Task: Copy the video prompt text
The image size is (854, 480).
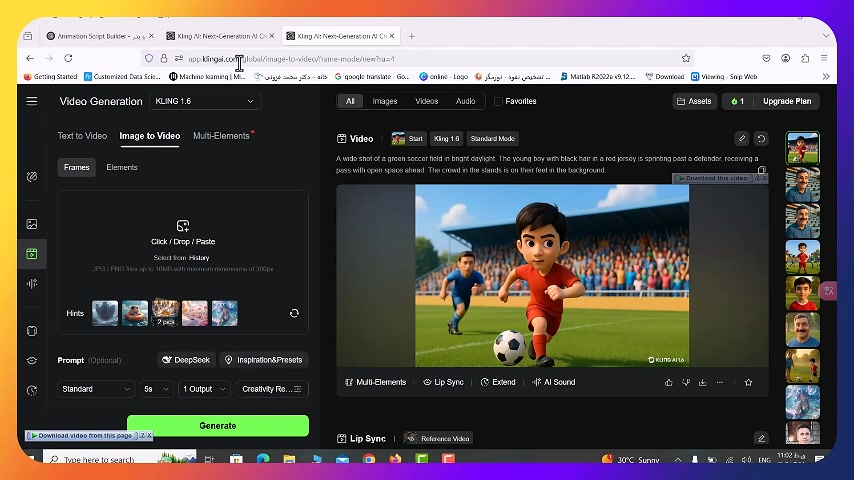Action: [x=761, y=170]
